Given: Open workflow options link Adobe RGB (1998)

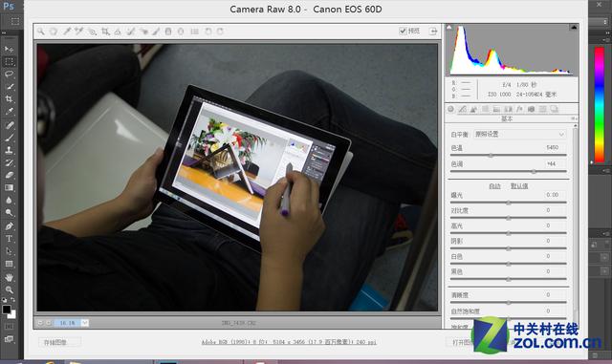Looking at the screenshot, I should pos(289,342).
